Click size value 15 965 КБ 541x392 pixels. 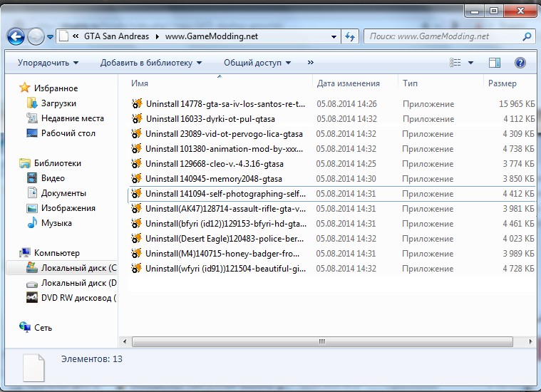517,104
